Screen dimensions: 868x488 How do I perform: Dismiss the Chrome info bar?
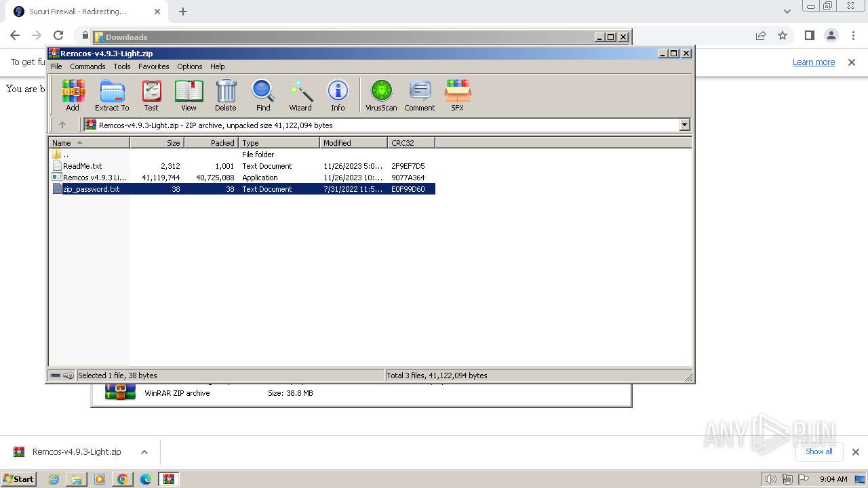pyautogui.click(x=852, y=62)
